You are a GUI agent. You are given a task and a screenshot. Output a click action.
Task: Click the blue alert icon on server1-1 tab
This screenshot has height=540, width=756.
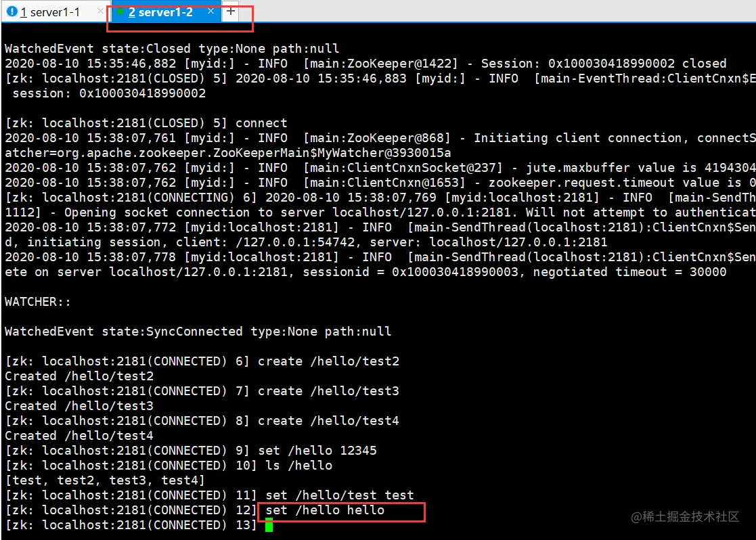12,12
